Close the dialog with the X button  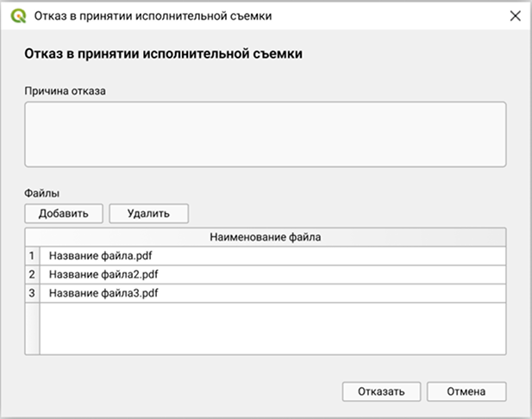coord(515,16)
